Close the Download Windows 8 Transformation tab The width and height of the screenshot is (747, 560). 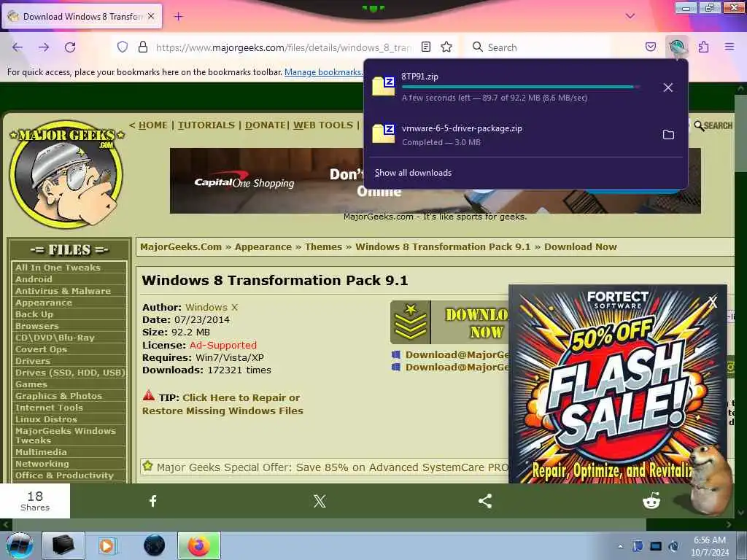point(151,16)
